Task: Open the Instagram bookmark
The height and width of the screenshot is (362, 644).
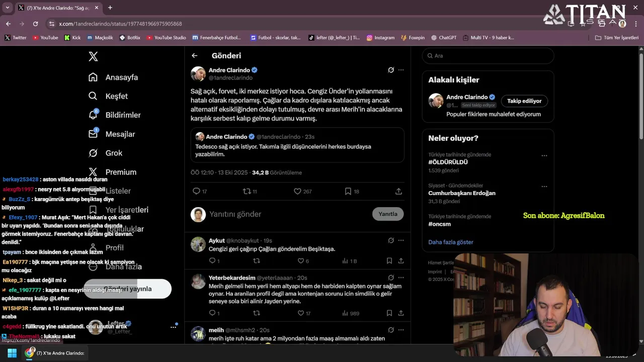Action: coord(380,38)
